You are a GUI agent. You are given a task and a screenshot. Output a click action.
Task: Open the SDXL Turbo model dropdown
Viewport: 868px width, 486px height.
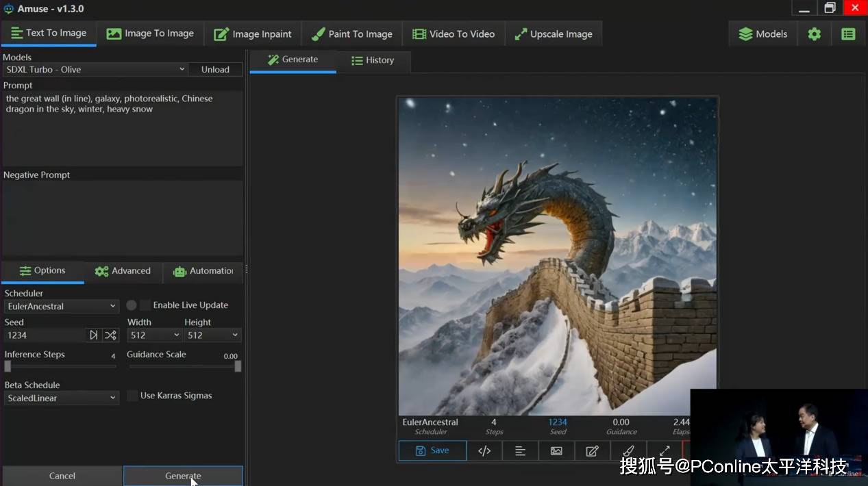pyautogui.click(x=95, y=69)
